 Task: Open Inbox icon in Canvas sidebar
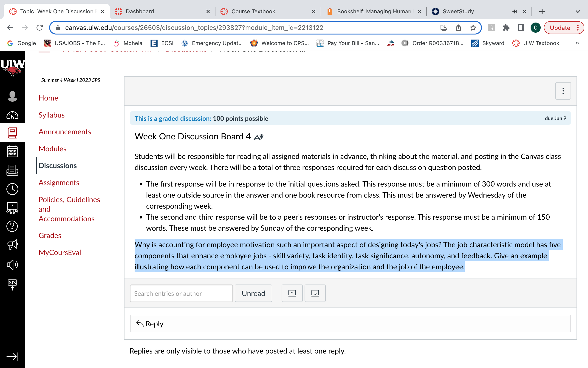click(x=12, y=170)
